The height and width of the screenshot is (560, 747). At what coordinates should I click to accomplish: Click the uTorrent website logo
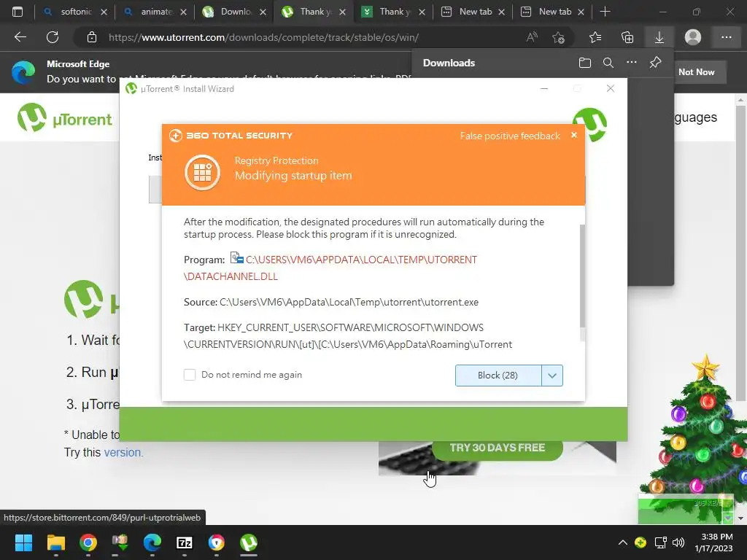(65, 118)
